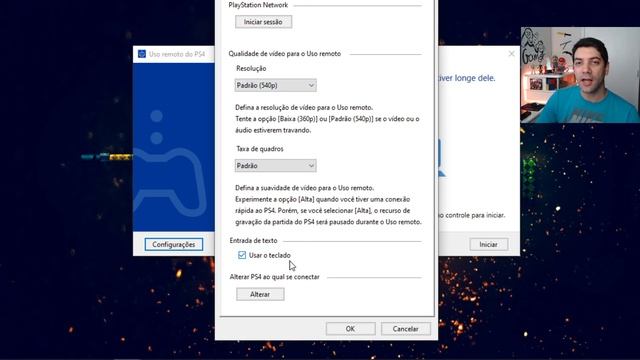
Task: Click Configurações in the Uso remoto window
Action: (174, 244)
